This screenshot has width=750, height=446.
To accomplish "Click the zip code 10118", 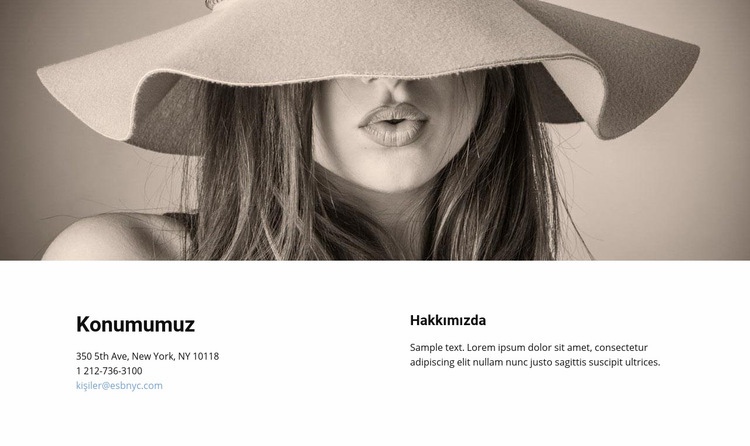I will 206,357.
